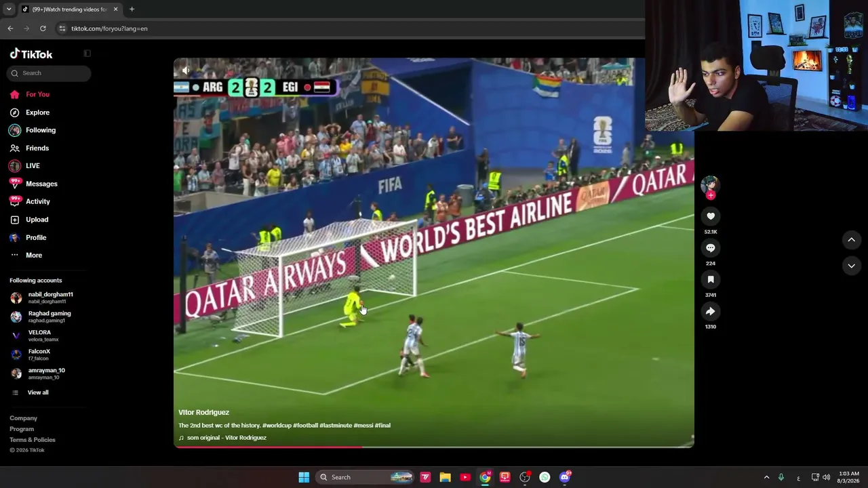Click the Windows taskbar search box
The height and width of the screenshot is (488, 868).
coord(366,477)
